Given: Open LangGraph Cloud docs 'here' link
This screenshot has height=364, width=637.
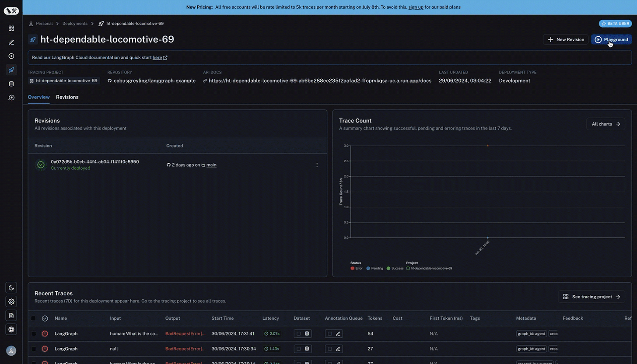Looking at the screenshot, I should 160,57.
